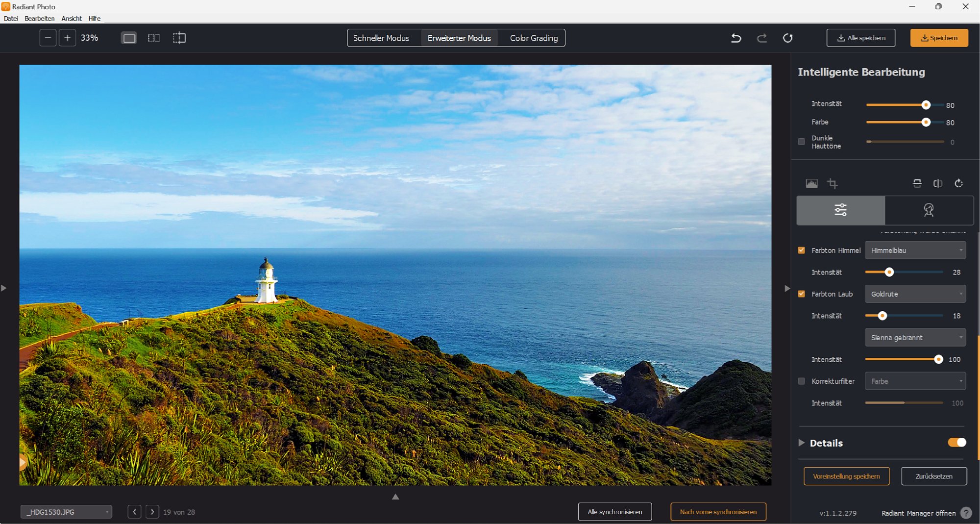Click the Korrekturfilter Intensität slider track
This screenshot has width=980, height=524.
(904, 403)
